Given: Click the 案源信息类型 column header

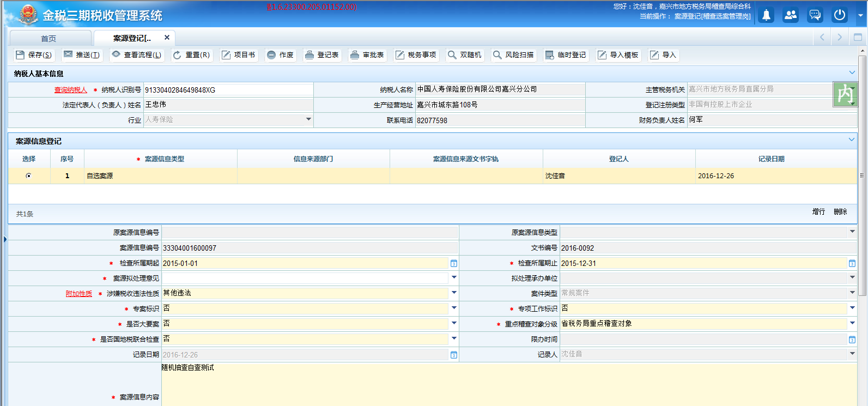Looking at the screenshot, I should click(161, 159).
